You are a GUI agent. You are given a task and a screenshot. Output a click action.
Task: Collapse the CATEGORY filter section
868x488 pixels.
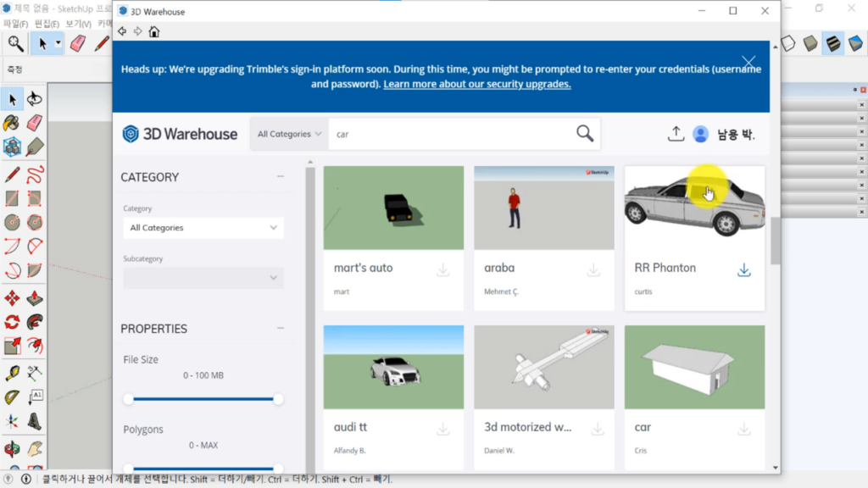(281, 176)
